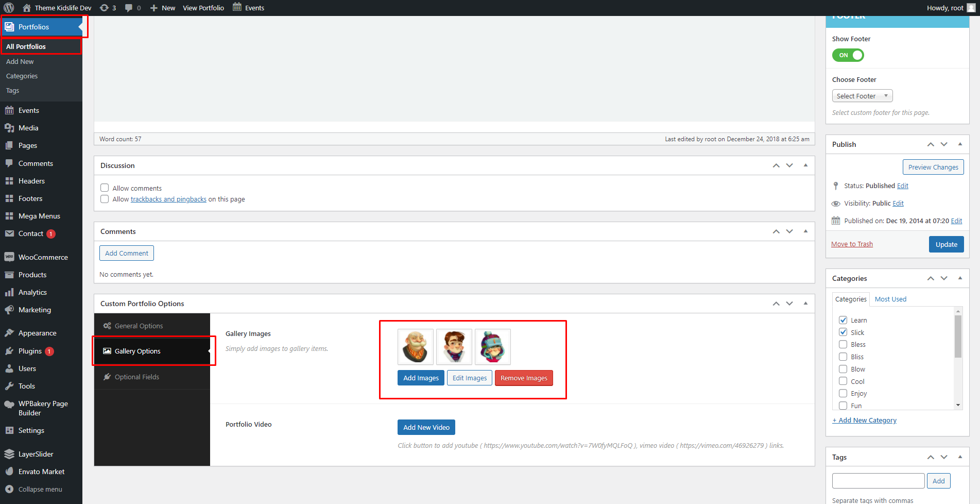Open the Mega Menus grid icon
The image size is (980, 504).
(x=9, y=216)
